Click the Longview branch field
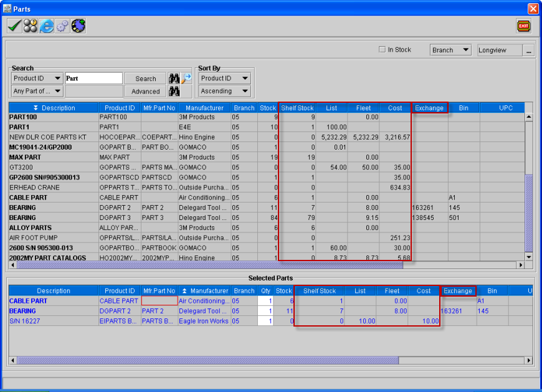Image resolution: width=542 pixels, height=392 pixels. (500, 50)
